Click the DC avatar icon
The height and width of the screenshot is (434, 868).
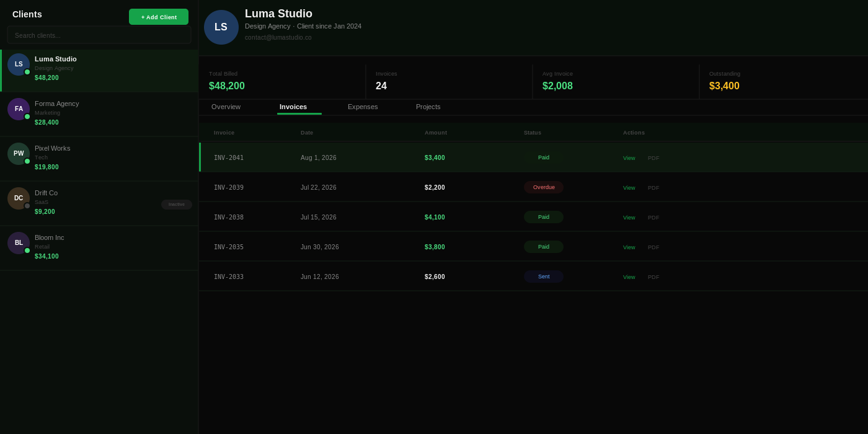[19, 198]
